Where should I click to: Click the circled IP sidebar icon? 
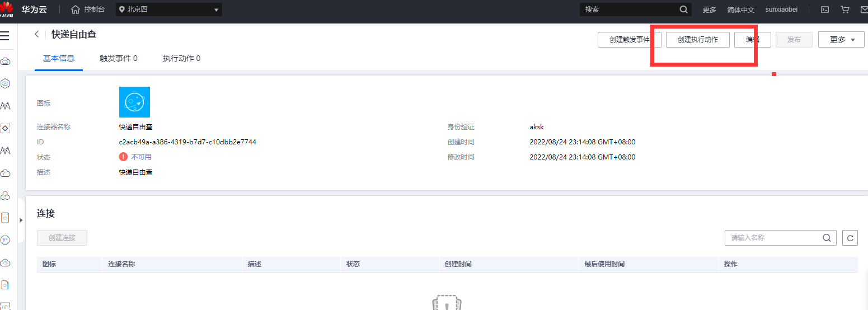(5, 240)
